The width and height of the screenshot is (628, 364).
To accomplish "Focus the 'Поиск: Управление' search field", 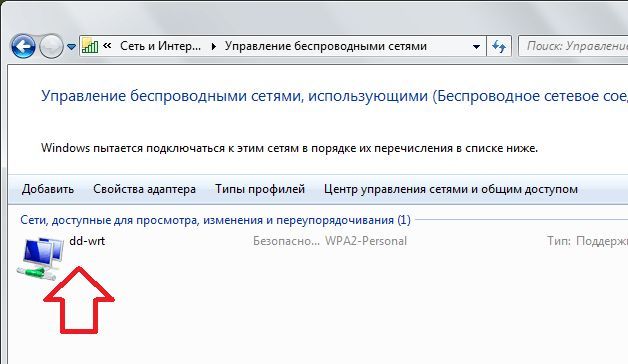I will tap(574, 46).
